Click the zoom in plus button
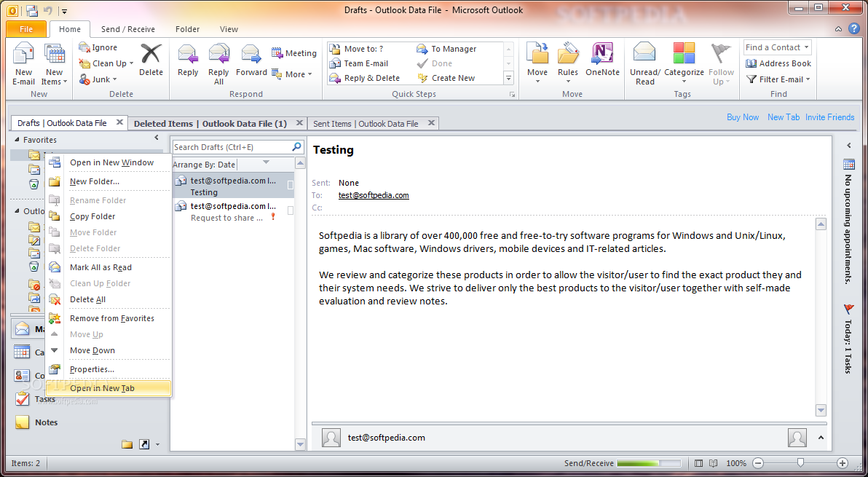The image size is (868, 477). click(842, 463)
